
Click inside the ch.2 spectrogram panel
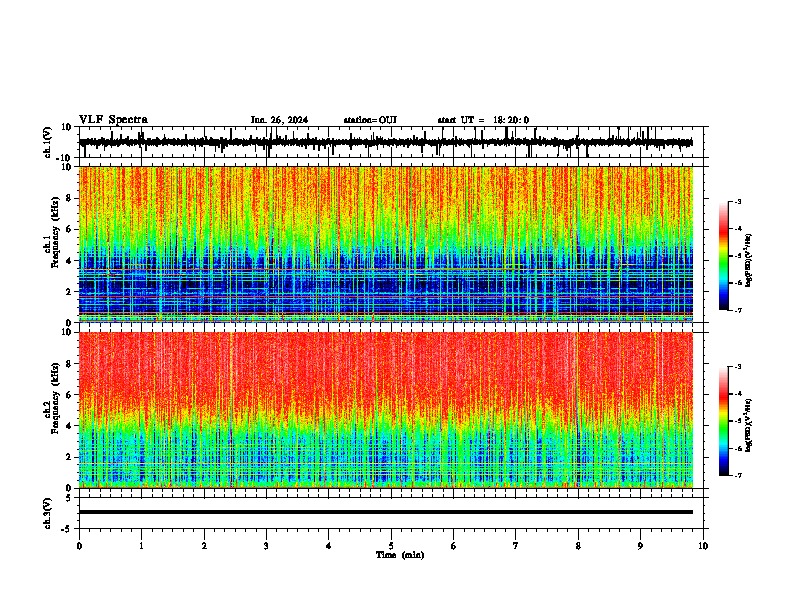point(386,410)
